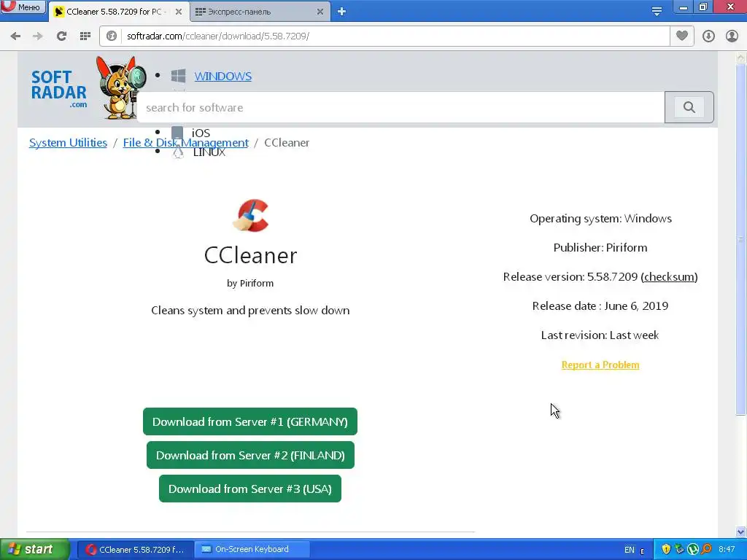Click Report a Problem link
Screen dimensions: 747x560
(x=600, y=365)
